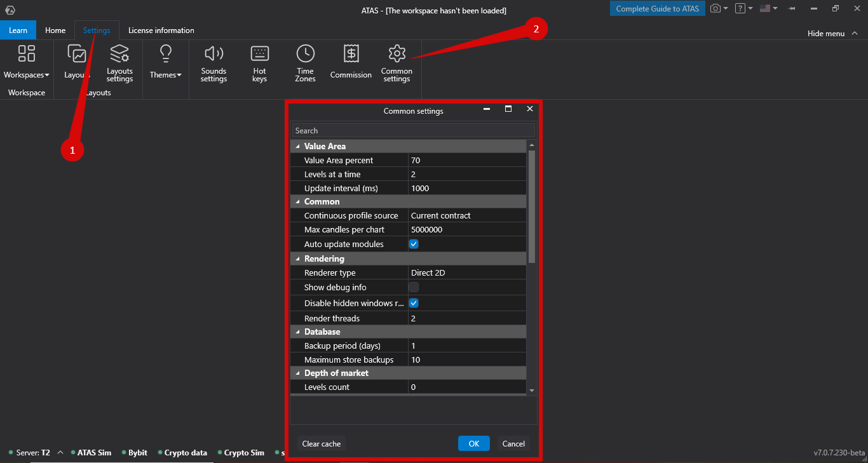This screenshot has width=868, height=463.
Task: Open the Workspaces dropdown
Action: tap(26, 62)
